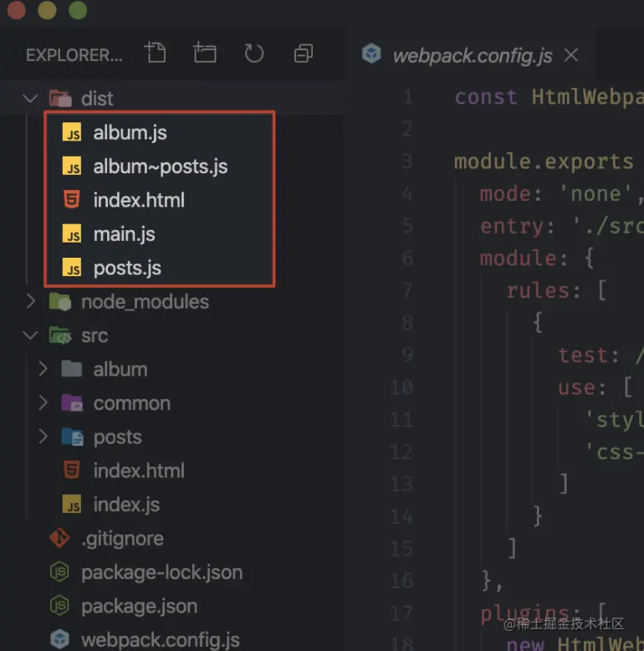Collapse the src folder chevron
Viewport: 644px width, 651px height.
coord(30,335)
